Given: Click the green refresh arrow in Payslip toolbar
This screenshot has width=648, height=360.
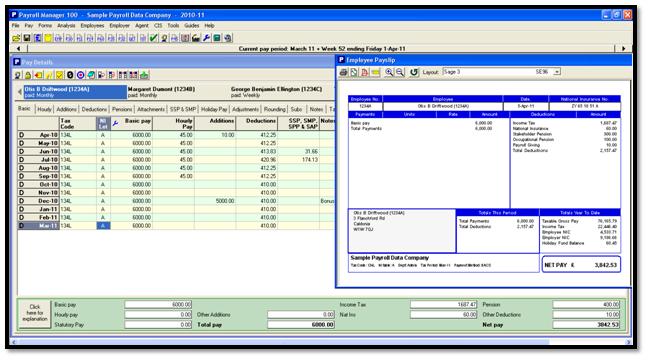Looking at the screenshot, I should point(414,72).
